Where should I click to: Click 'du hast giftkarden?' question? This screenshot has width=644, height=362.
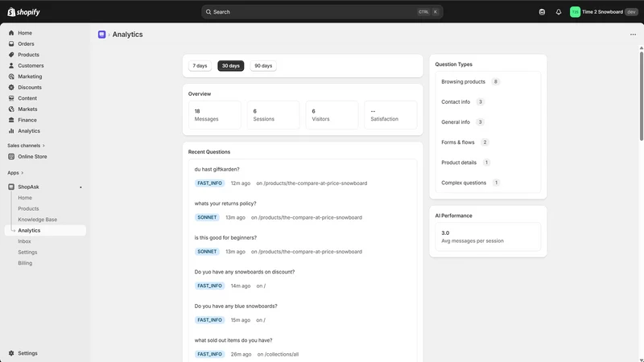[x=217, y=169]
